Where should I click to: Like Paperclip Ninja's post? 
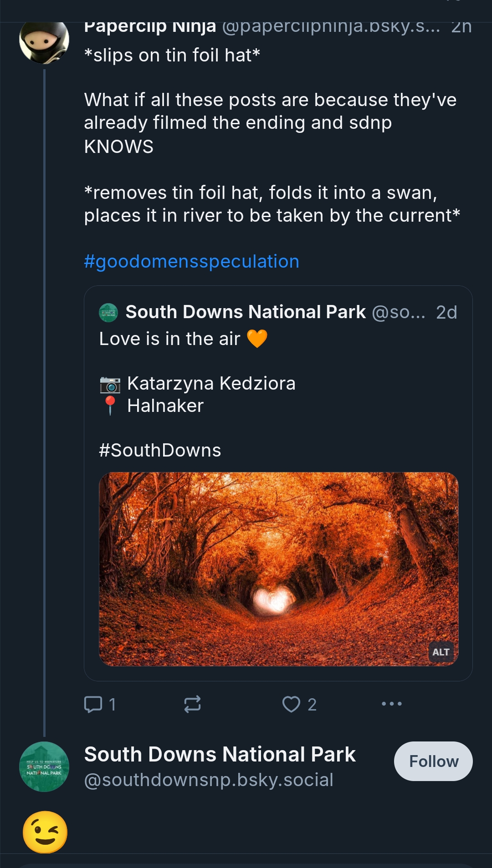click(x=292, y=704)
